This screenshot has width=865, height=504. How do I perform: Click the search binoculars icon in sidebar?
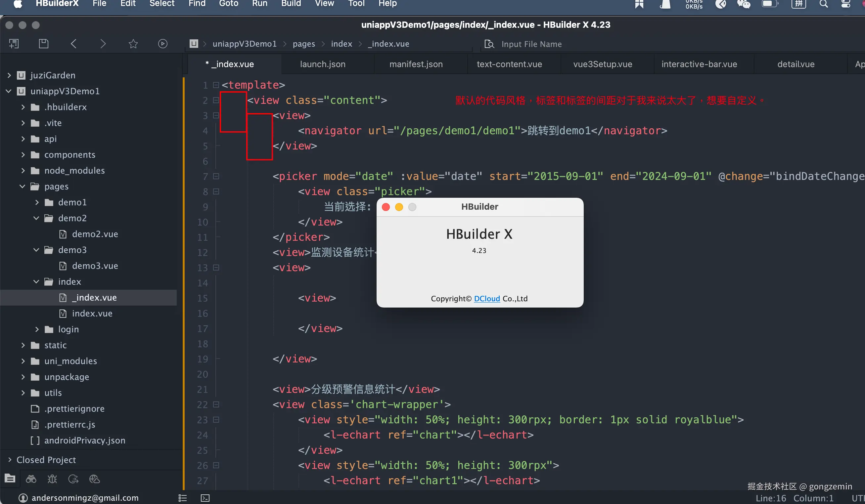click(31, 479)
